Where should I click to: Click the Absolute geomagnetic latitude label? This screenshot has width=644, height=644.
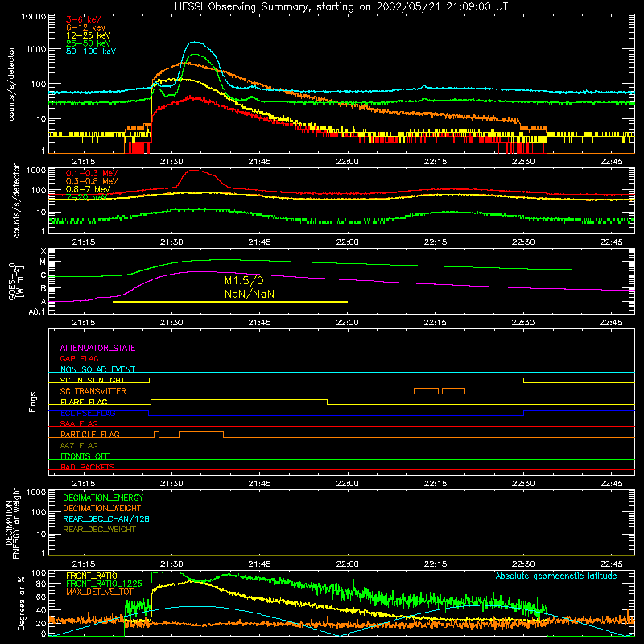[556, 576]
